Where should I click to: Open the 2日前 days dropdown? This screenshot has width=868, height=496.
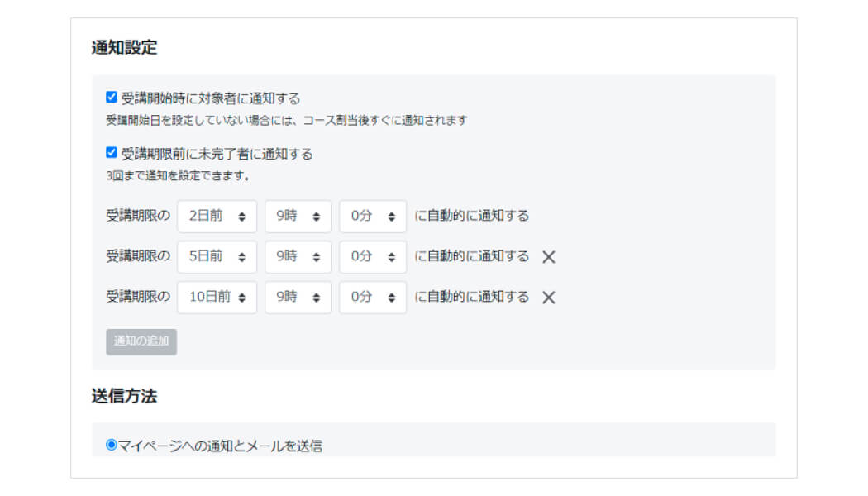[x=217, y=216]
